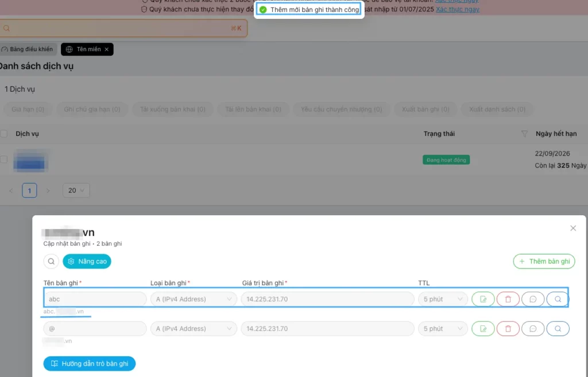Close the Tên miền tab

point(106,49)
